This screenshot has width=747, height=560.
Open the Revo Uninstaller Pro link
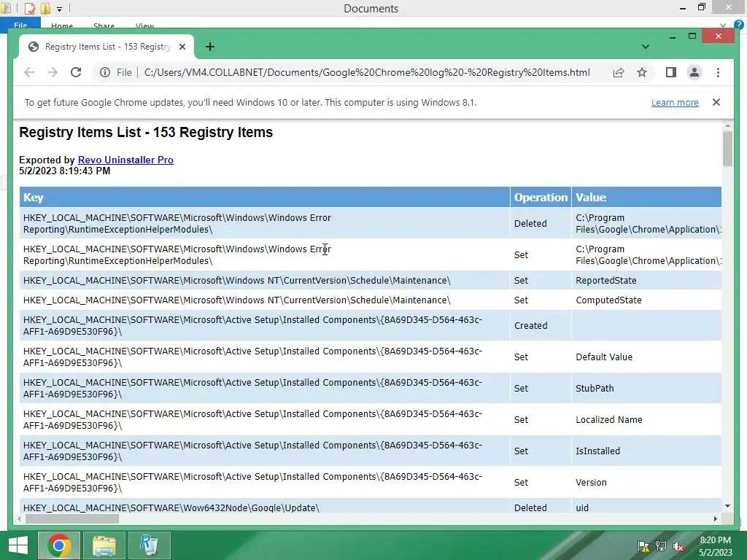point(125,160)
